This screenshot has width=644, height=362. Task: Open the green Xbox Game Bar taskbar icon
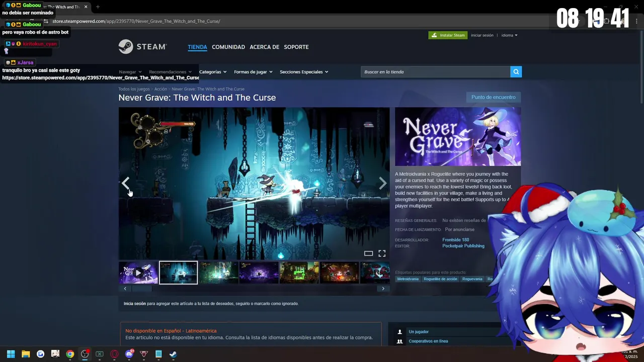click(x=100, y=354)
